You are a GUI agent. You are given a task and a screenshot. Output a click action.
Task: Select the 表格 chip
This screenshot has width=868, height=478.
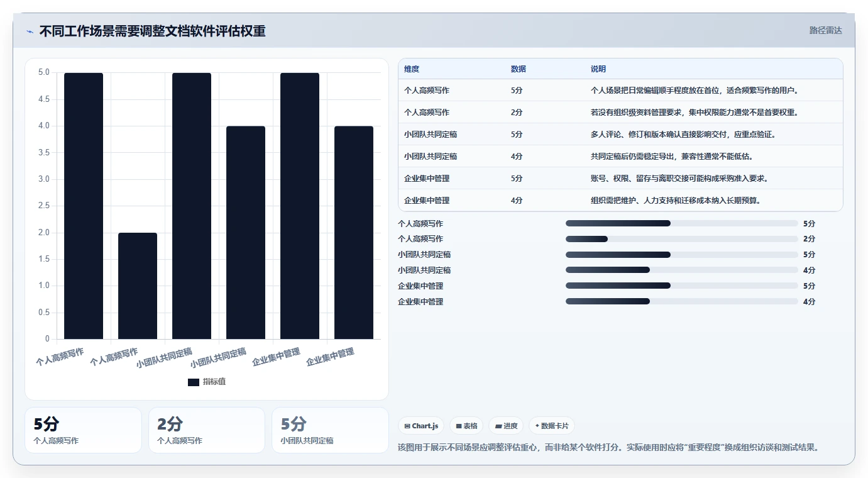[x=466, y=426]
